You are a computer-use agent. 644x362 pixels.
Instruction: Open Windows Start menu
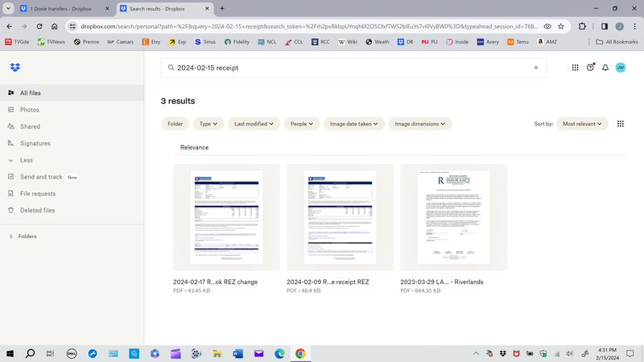10,353
